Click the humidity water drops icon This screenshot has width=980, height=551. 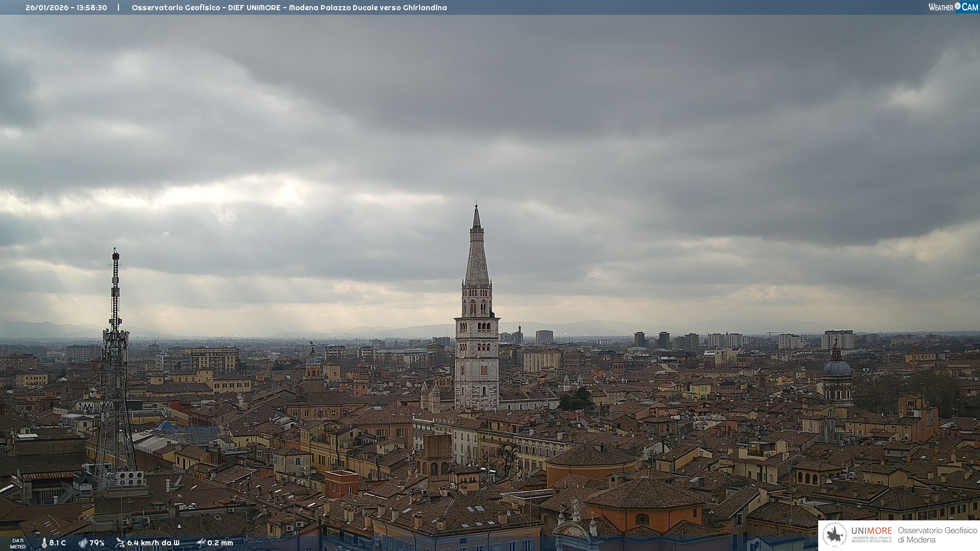(x=83, y=543)
